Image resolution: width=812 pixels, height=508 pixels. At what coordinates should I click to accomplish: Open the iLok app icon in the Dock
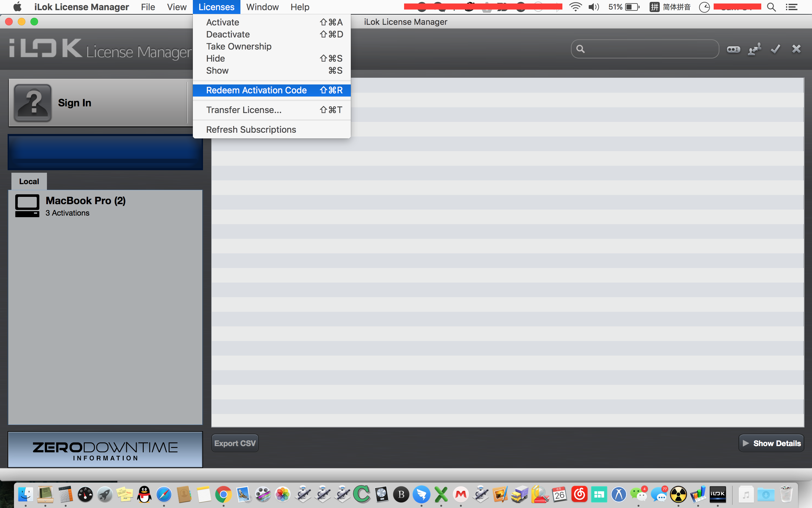(x=718, y=494)
